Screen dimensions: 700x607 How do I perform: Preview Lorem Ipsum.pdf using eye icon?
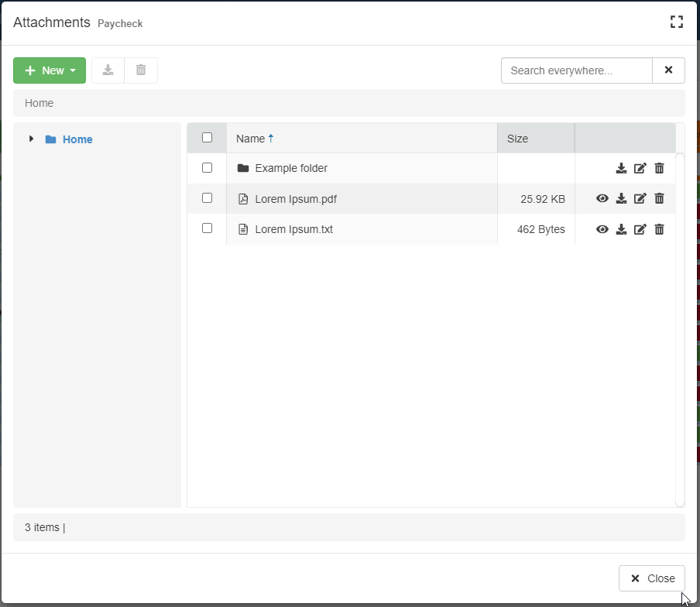click(602, 198)
